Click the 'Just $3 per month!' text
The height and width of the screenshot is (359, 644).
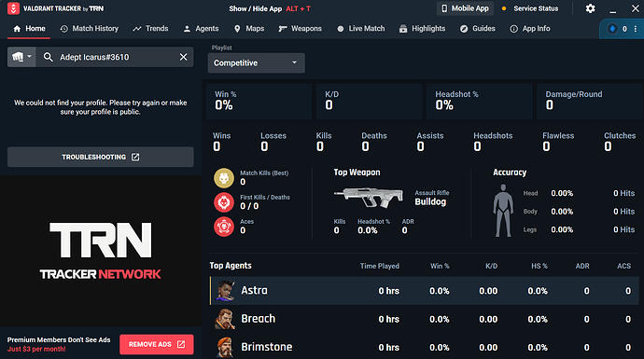36,349
